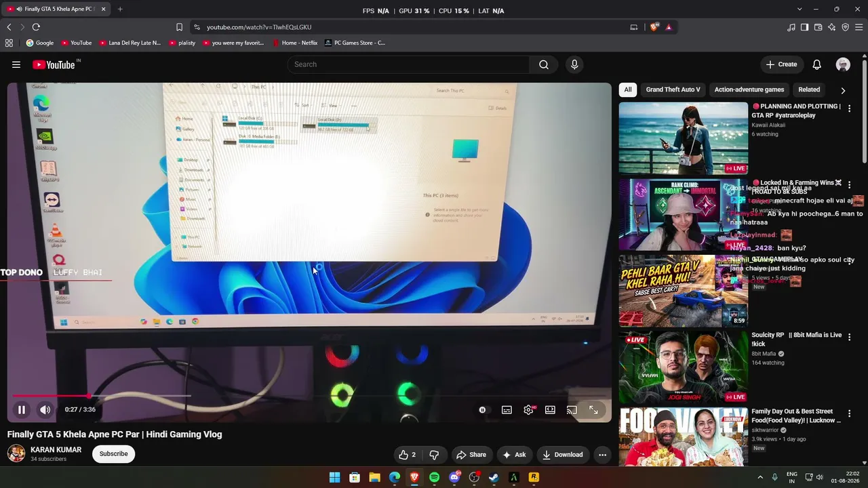This screenshot has height=488, width=868.
Task: Subscribe to KARAN KUMAR channel
Action: coord(114,454)
